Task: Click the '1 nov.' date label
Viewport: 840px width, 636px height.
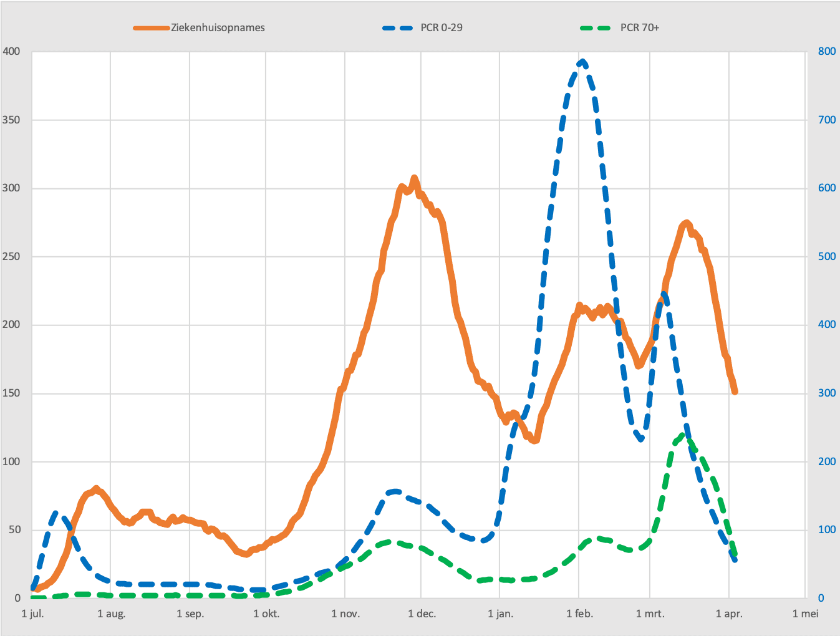Action: click(x=345, y=614)
